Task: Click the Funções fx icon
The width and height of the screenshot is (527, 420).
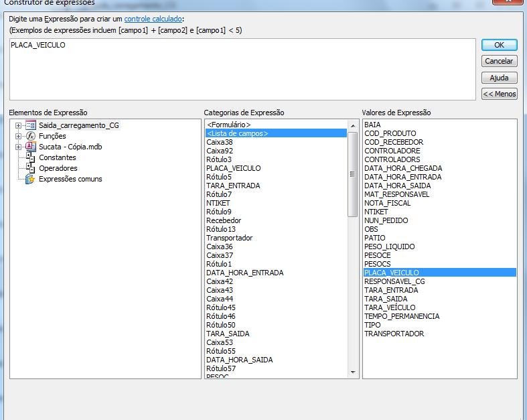Action: point(30,136)
